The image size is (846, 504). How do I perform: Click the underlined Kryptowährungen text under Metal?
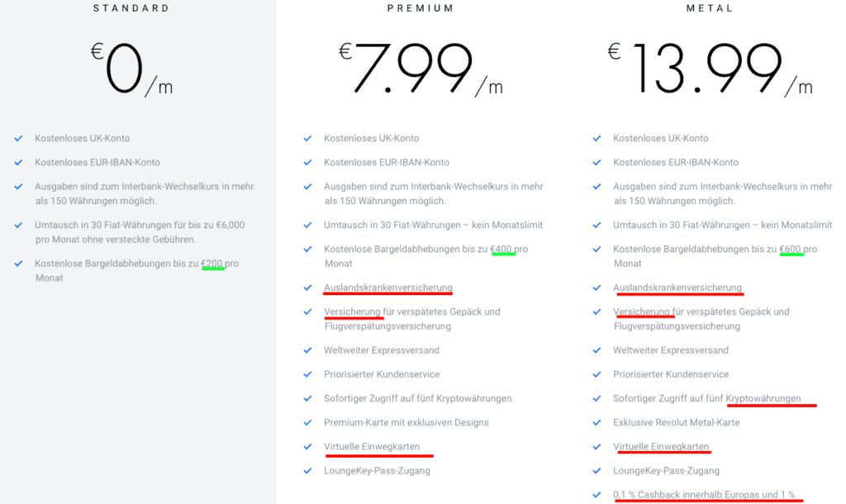coord(763,398)
